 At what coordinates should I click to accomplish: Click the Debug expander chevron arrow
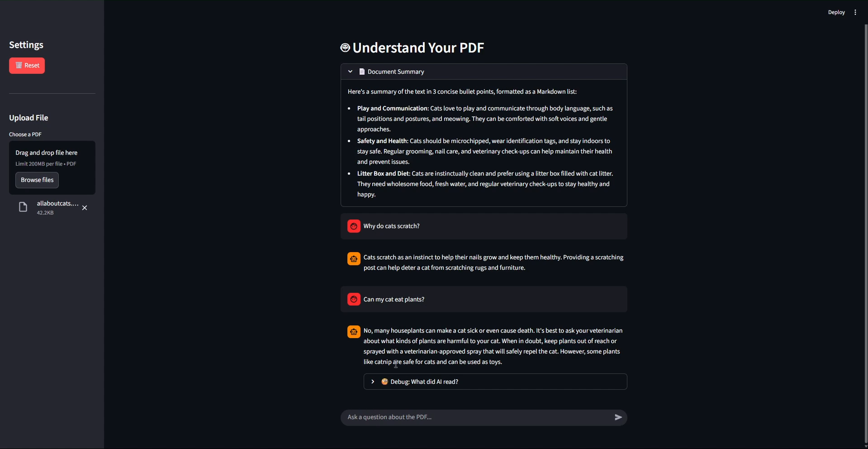click(373, 382)
